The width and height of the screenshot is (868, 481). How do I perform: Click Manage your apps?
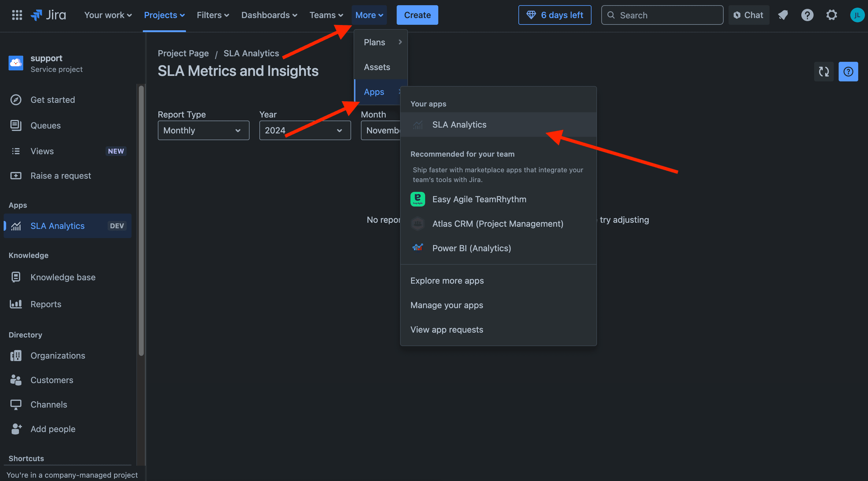pos(498,305)
